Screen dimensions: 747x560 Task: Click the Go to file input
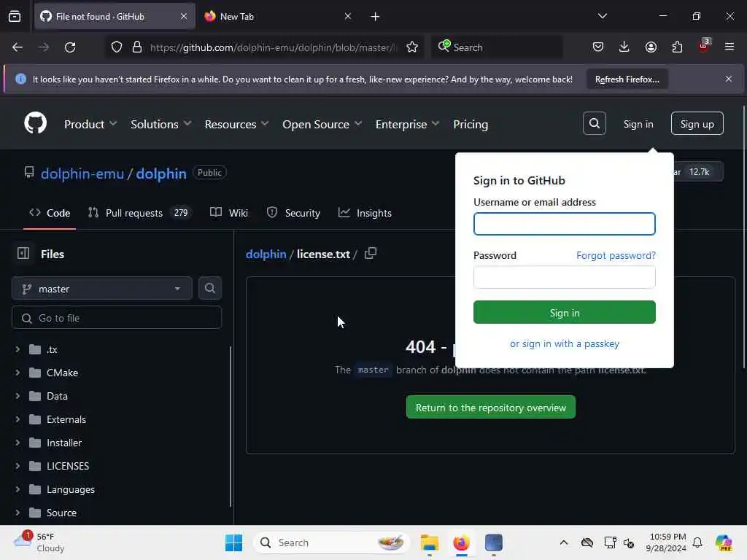117,318
